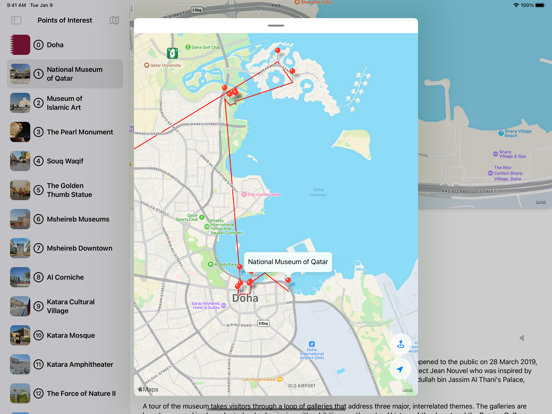Tap the Qatar Sports Club marker
The image size is (552, 414).
point(201,217)
